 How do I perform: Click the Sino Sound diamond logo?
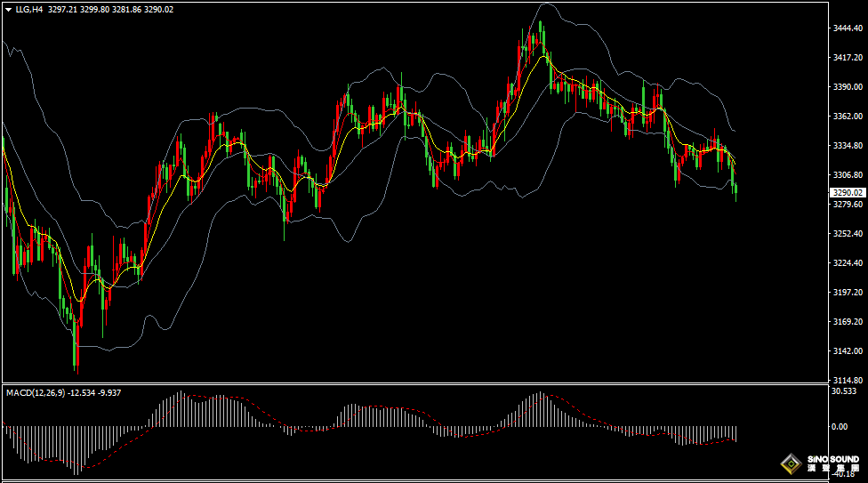(791, 463)
